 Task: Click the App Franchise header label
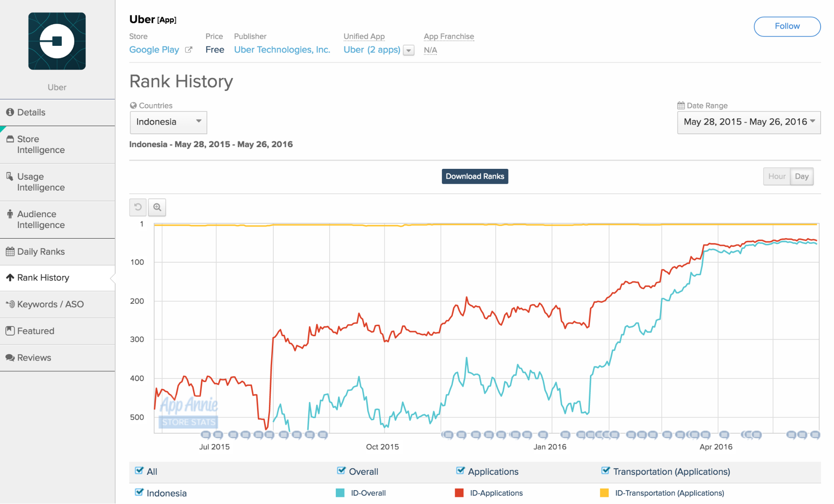(x=449, y=36)
